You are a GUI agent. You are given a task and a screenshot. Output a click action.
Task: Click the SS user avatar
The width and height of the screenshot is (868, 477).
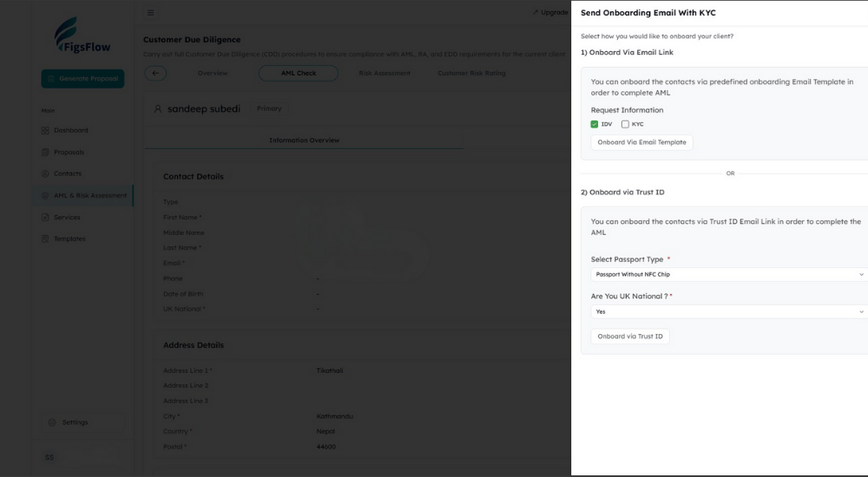coord(49,457)
